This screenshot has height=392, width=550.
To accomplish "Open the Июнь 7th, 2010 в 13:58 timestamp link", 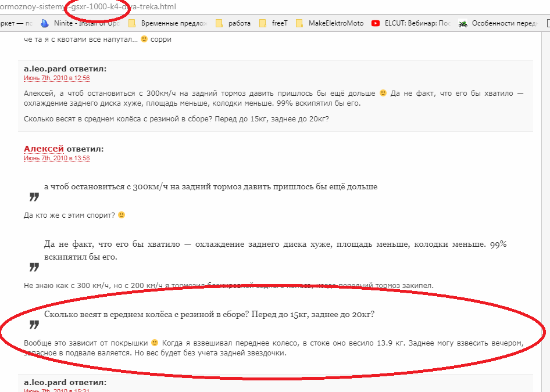I will tap(56, 159).
